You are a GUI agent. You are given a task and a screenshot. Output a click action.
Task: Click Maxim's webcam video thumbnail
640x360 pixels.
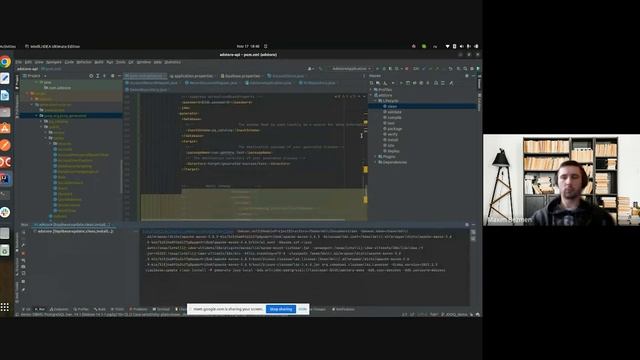click(x=561, y=180)
